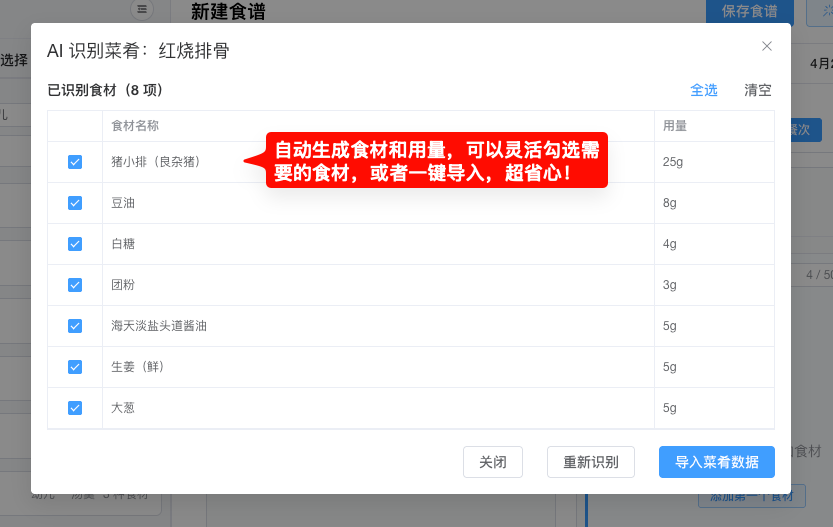The image size is (833, 527).
Task: Click the hamburger menu icon at top
Action: point(142,10)
